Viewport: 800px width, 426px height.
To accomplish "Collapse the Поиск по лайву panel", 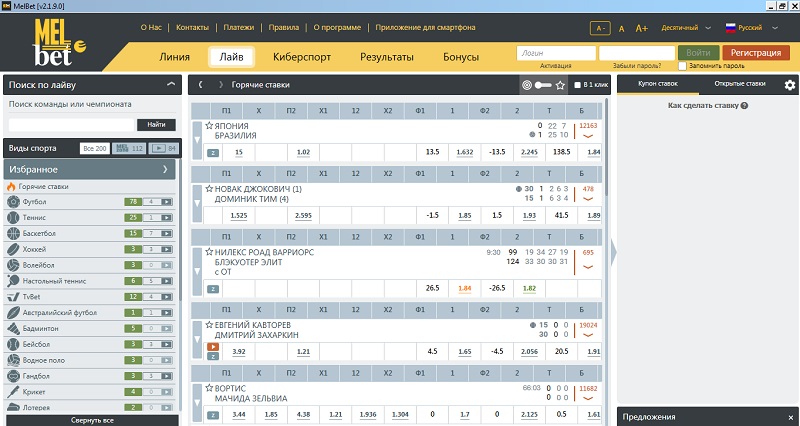I will [171, 85].
